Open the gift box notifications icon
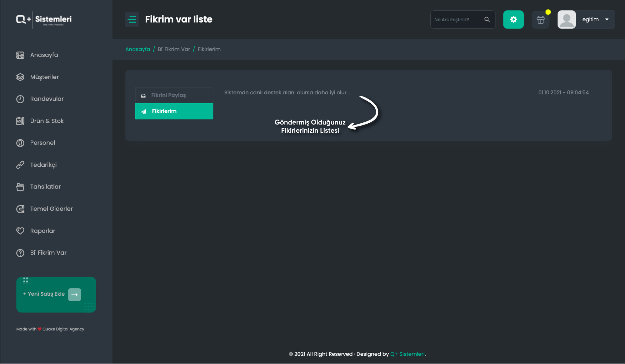 click(x=541, y=20)
